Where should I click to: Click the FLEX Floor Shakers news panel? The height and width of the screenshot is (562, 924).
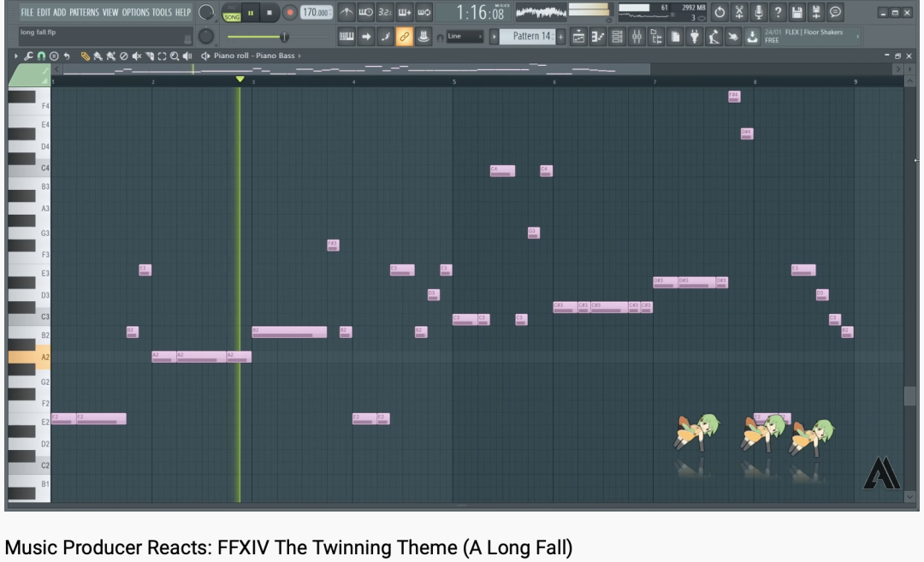pyautogui.click(x=811, y=37)
